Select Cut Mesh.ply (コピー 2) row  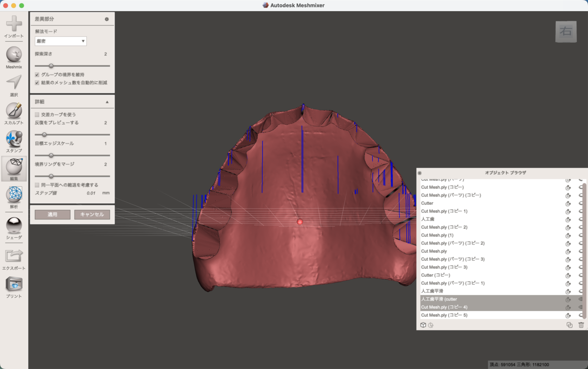coord(501,227)
